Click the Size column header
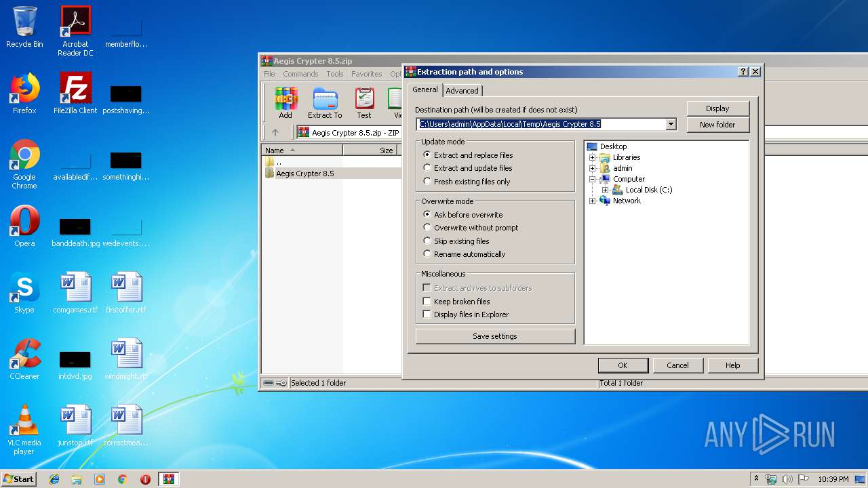This screenshot has height=488, width=868. point(372,150)
